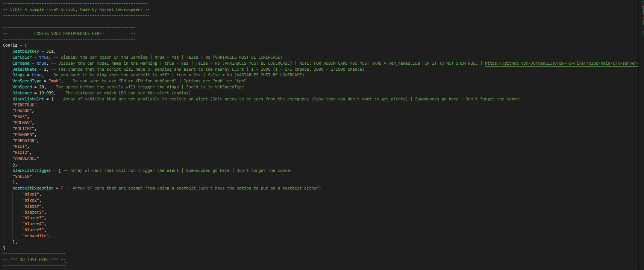
Task: Click the blacklistalrt table name
Action: (x=28, y=99)
